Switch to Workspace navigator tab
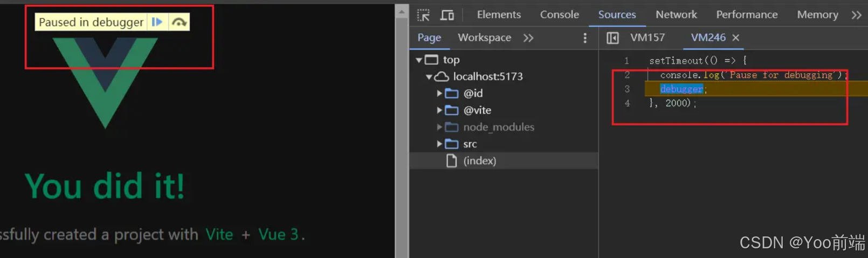Image resolution: width=868 pixels, height=258 pixels. pos(484,37)
